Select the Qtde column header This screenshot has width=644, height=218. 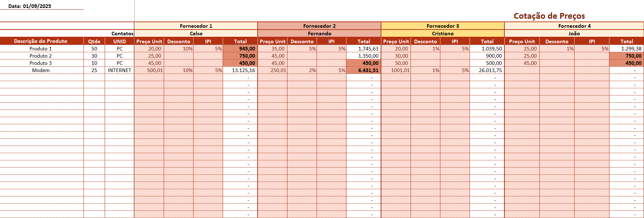[94, 41]
